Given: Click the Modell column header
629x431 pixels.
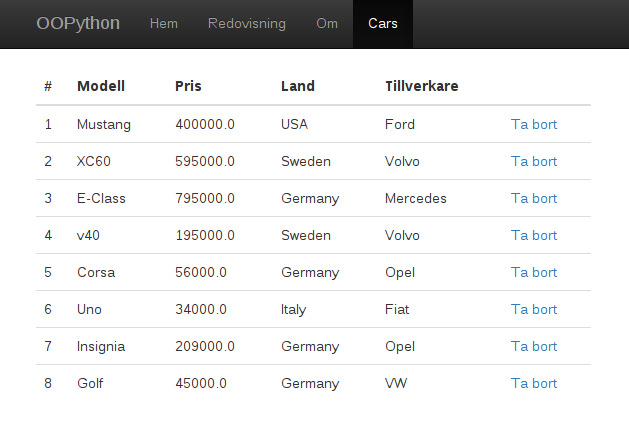Looking at the screenshot, I should (101, 86).
